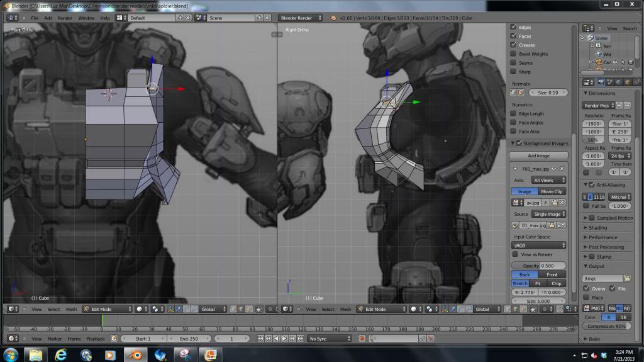Show vertex normals as lines icon
The width and height of the screenshot is (644, 362).
[513, 93]
